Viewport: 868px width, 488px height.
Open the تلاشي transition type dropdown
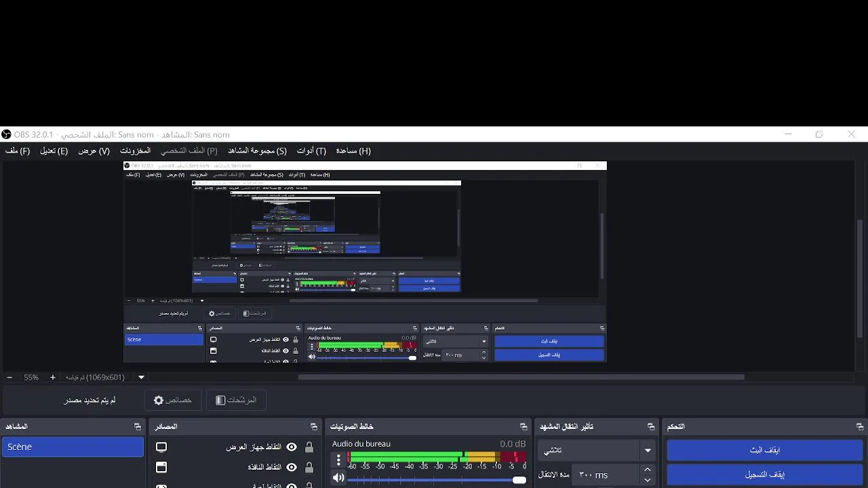pos(597,450)
